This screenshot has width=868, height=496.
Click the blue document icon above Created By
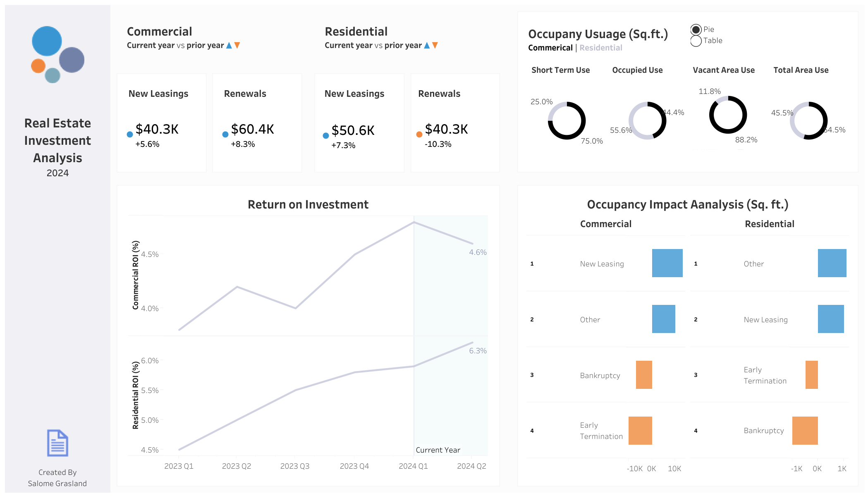click(x=57, y=443)
